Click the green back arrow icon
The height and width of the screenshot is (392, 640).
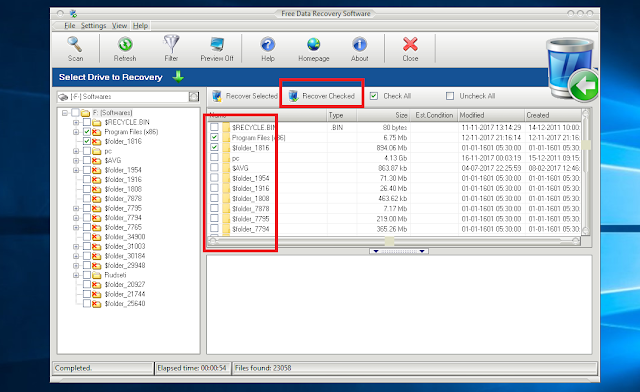tap(584, 86)
